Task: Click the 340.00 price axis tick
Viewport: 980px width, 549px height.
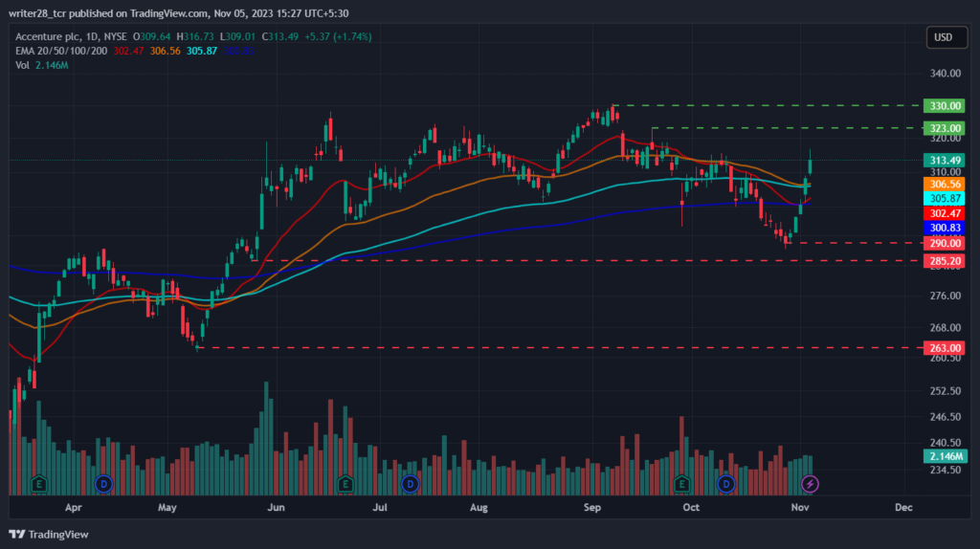Action: pyautogui.click(x=945, y=73)
